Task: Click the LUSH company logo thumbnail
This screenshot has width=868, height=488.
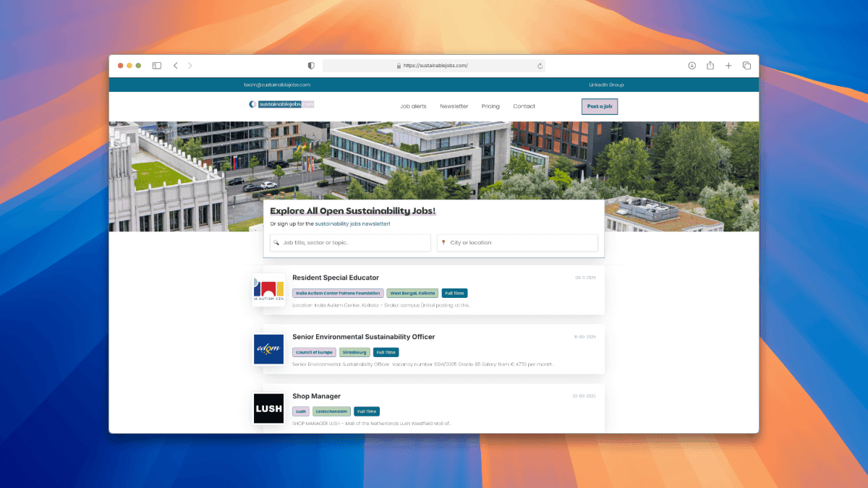Action: pyautogui.click(x=268, y=409)
